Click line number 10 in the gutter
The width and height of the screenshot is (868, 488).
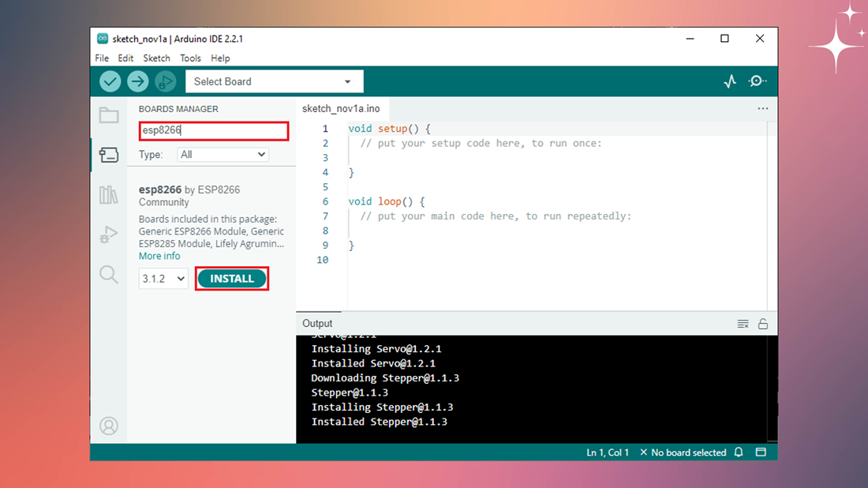322,260
